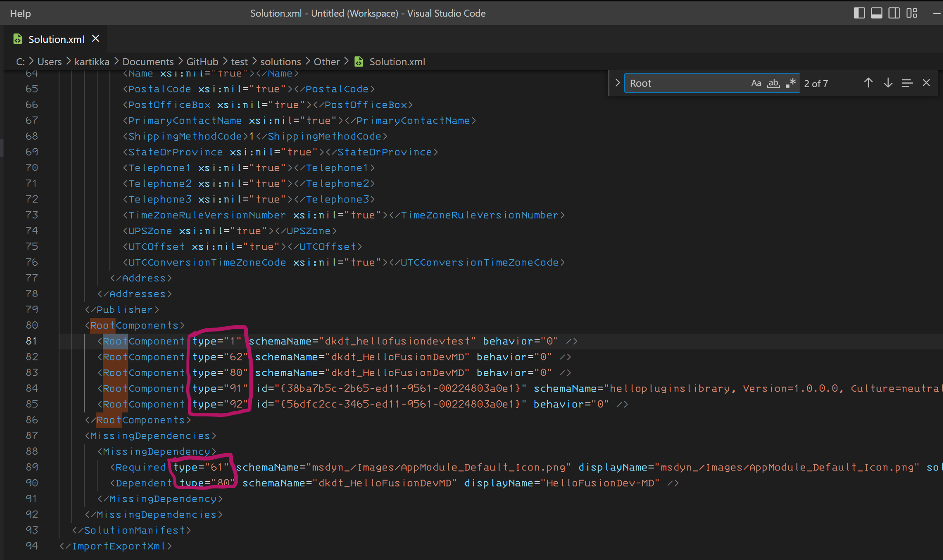Click Other breadcrumb segment
This screenshot has width=943, height=560.
coord(327,62)
